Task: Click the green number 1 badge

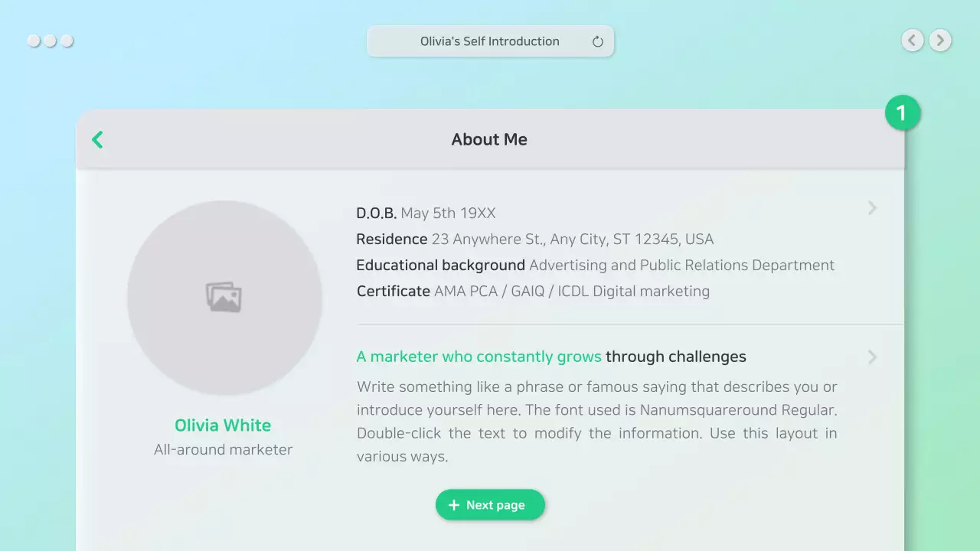Action: 902,113
